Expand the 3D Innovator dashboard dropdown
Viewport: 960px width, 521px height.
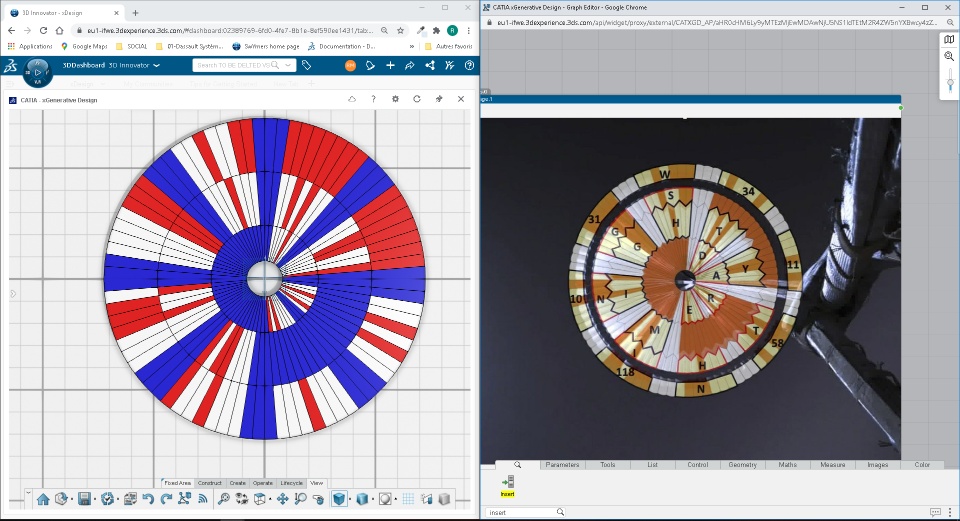[x=157, y=65]
